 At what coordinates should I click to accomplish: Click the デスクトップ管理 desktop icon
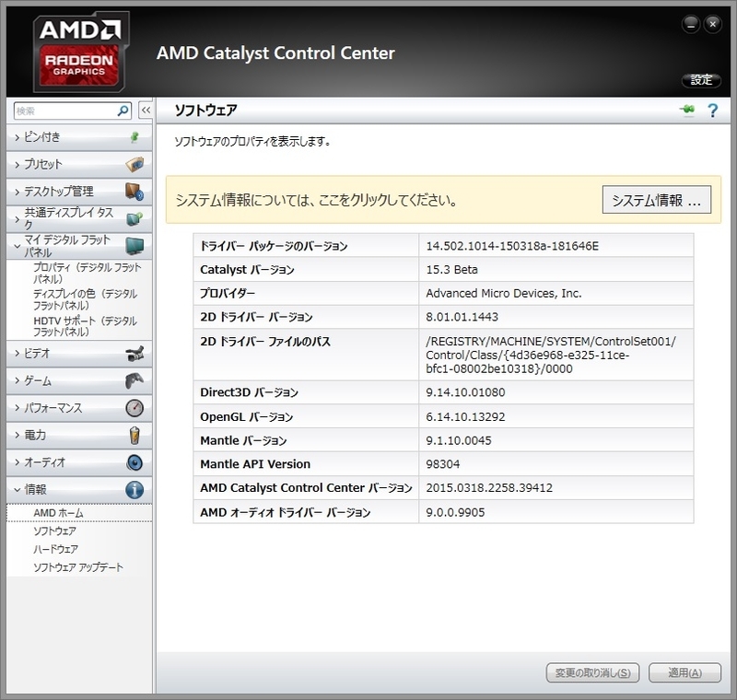tap(135, 192)
